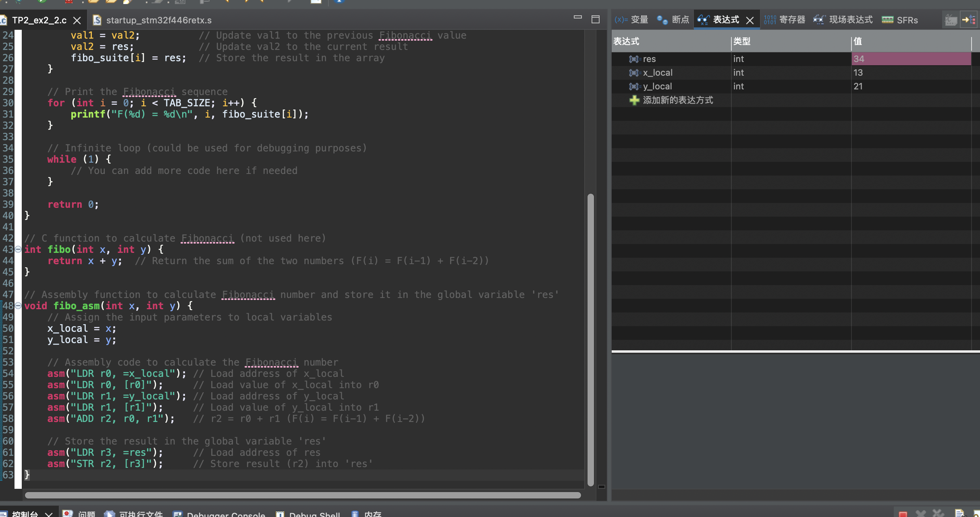
Task: Maximize the editor area panel
Action: tap(596, 19)
